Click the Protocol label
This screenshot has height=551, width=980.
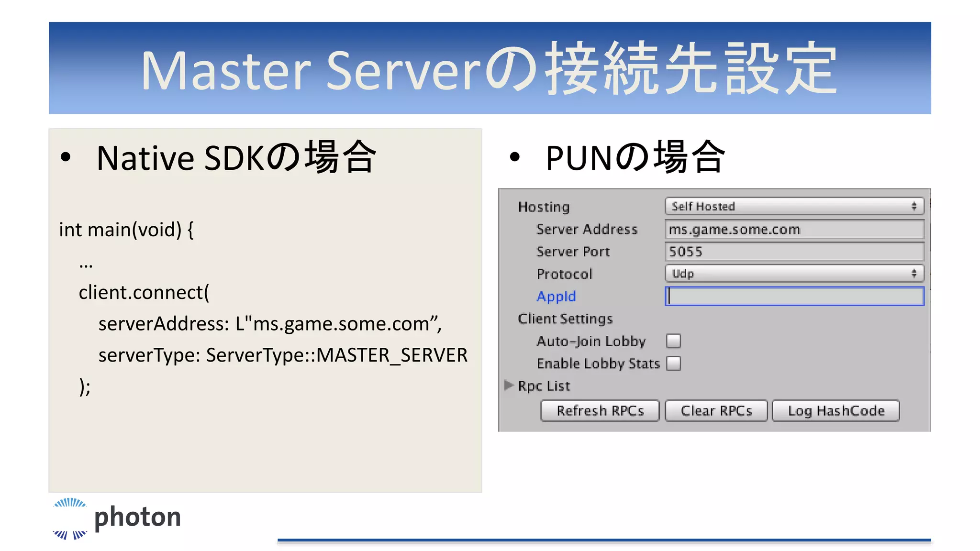click(565, 274)
